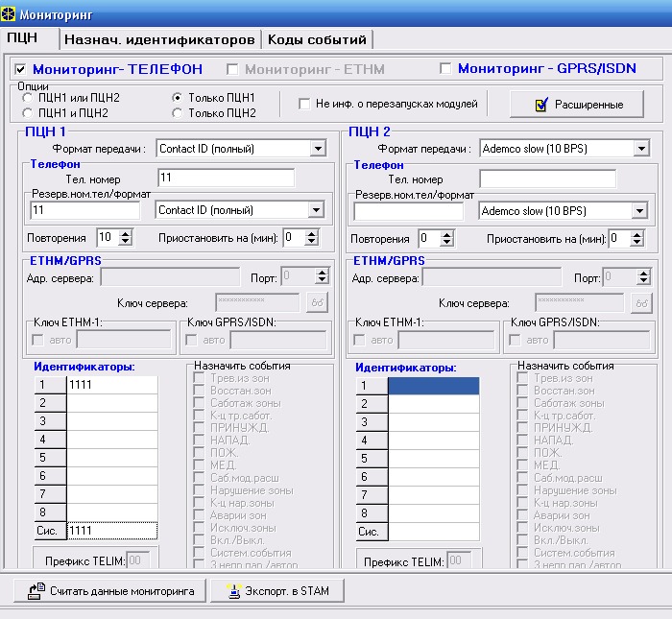672x619 pixels.
Task: Open the Коды событий tab
Action: [317, 39]
